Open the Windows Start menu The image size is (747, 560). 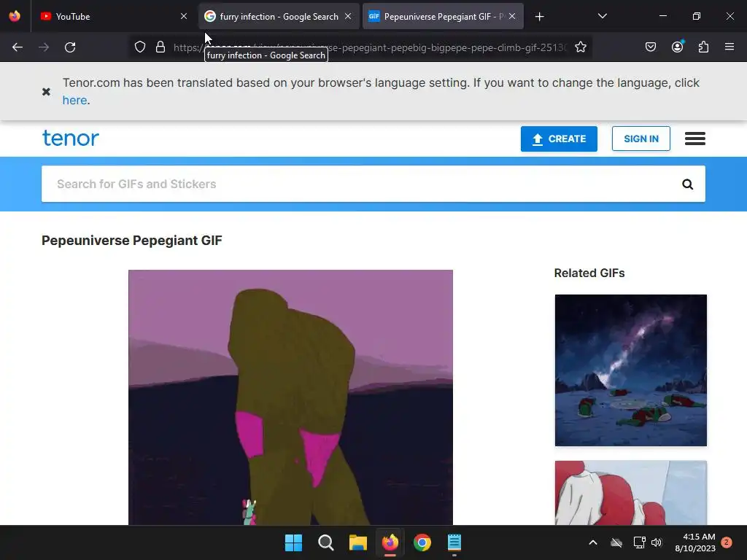tap(293, 542)
